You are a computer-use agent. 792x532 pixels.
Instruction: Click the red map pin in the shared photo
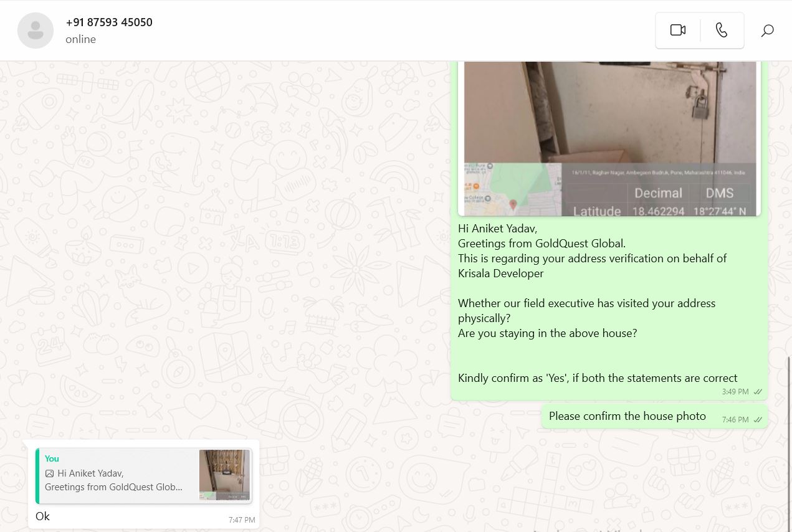click(513, 204)
